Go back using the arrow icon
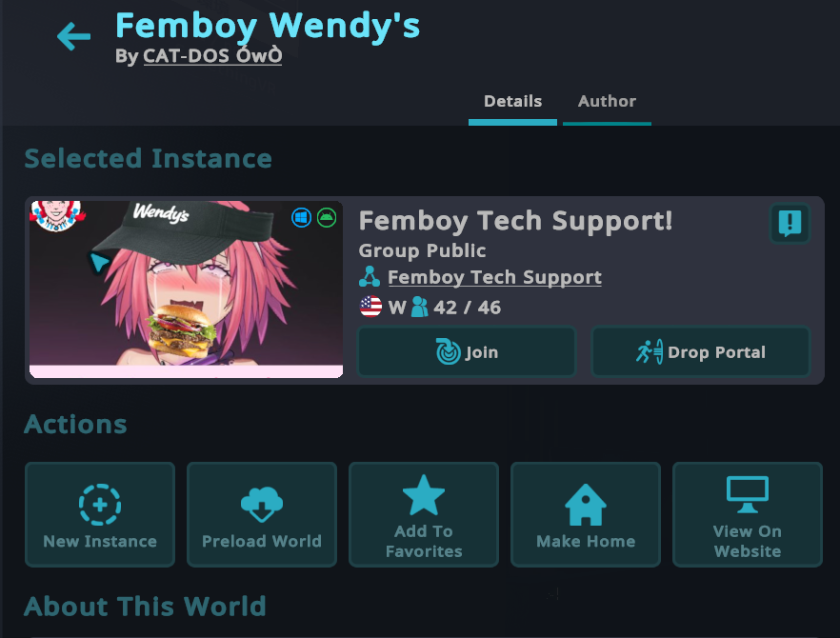 coord(74,36)
